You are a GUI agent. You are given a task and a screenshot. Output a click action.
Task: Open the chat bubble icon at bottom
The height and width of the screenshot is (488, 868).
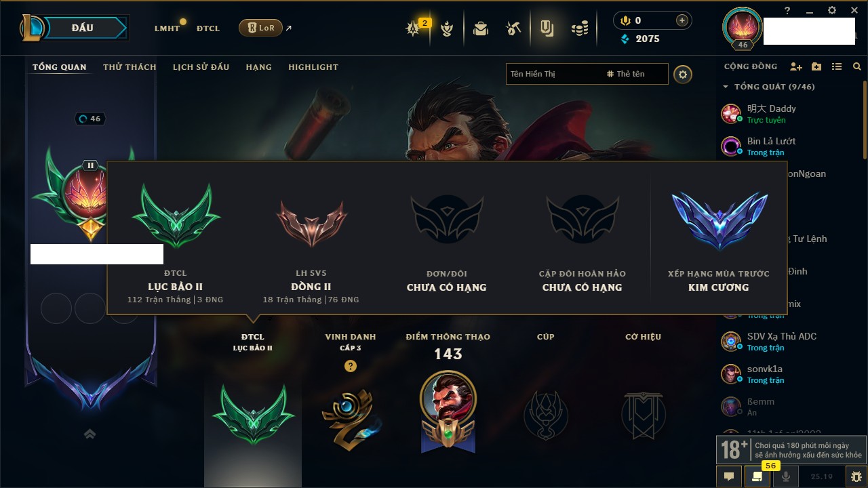tap(729, 476)
